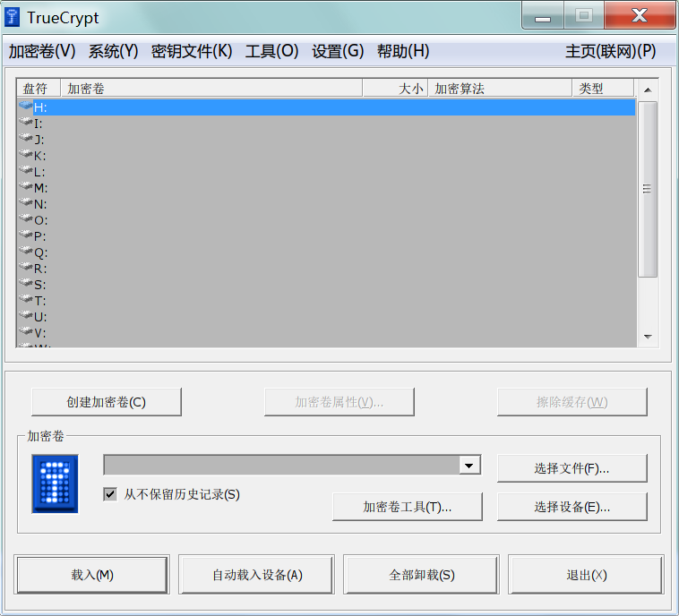Open the 主页(联网)(P) menu
This screenshot has height=616, width=679.
pos(611,52)
